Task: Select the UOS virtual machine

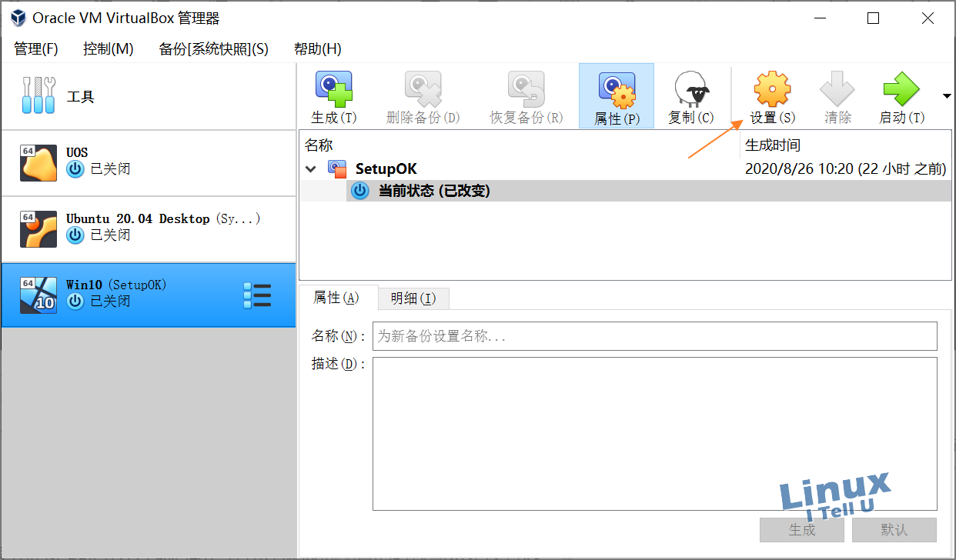Action: coord(149,163)
